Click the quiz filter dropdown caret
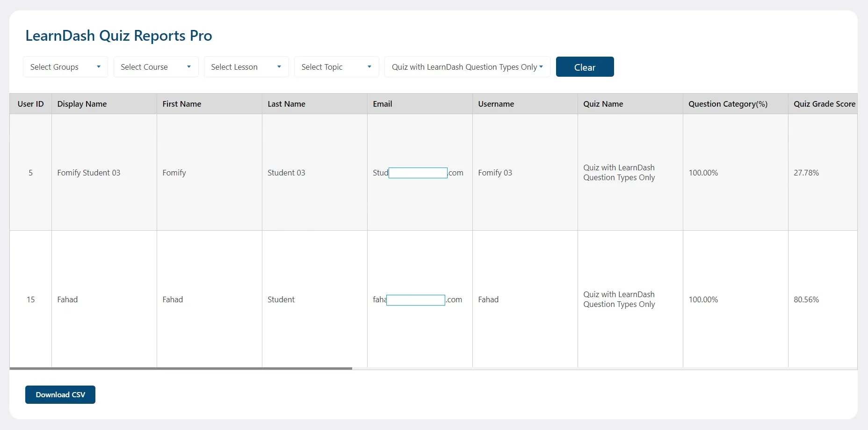 click(542, 66)
